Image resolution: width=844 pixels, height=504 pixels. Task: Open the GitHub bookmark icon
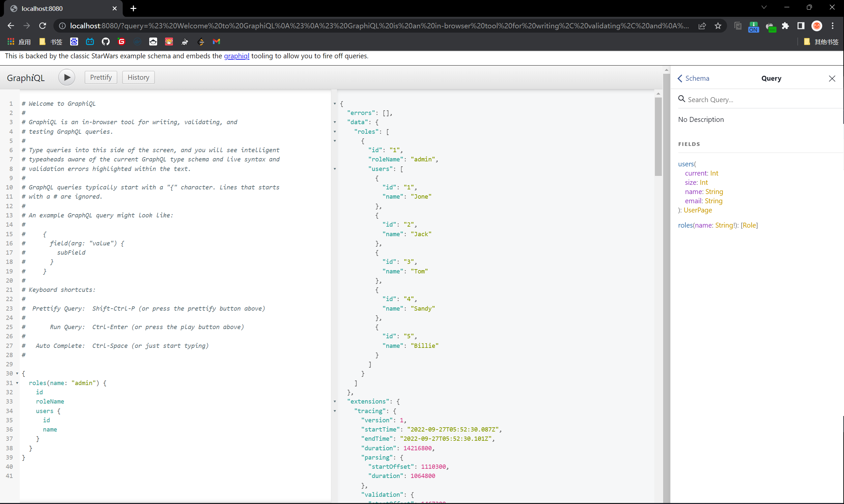tap(106, 42)
